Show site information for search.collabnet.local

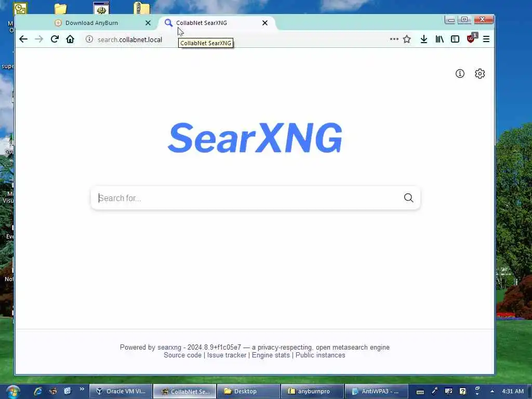[89, 39]
